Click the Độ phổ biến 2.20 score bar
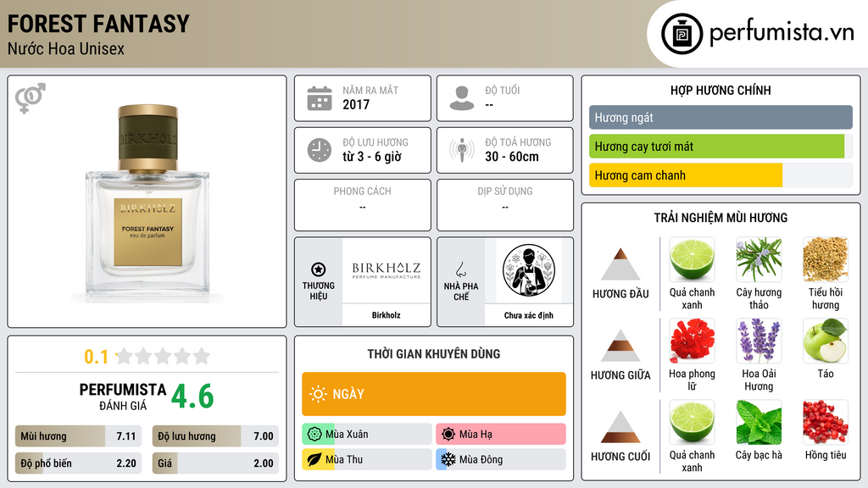Viewport: 868px width, 488px height. [78, 463]
